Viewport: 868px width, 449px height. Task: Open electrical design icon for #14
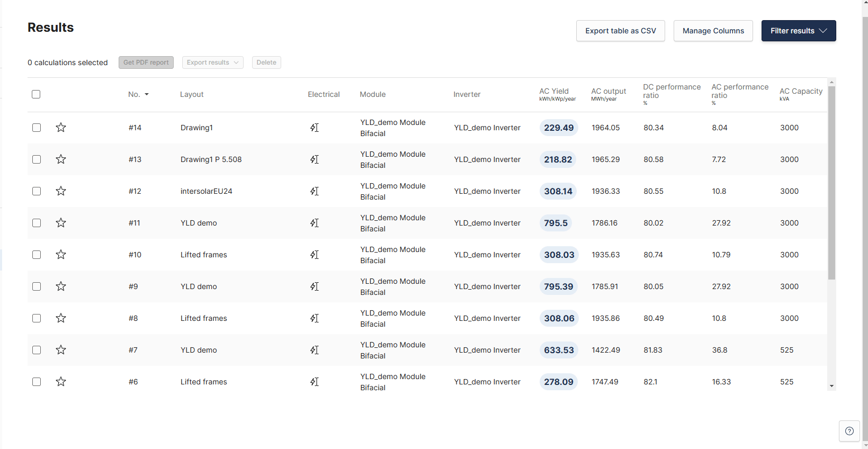click(x=315, y=128)
